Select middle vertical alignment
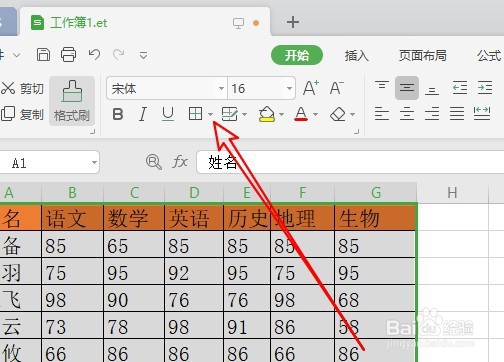The width and height of the screenshot is (504, 362). (407, 88)
